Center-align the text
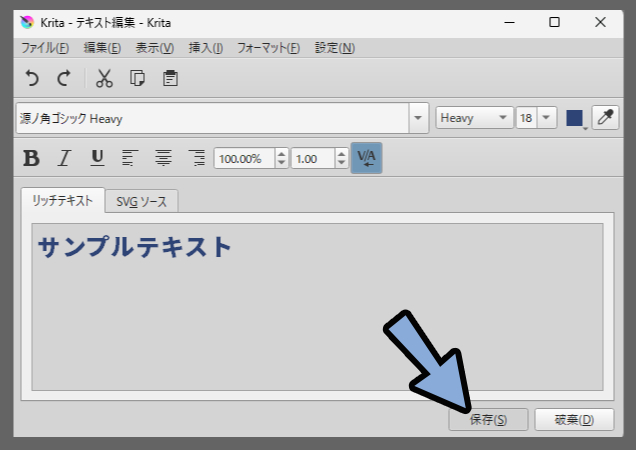 pyautogui.click(x=163, y=158)
